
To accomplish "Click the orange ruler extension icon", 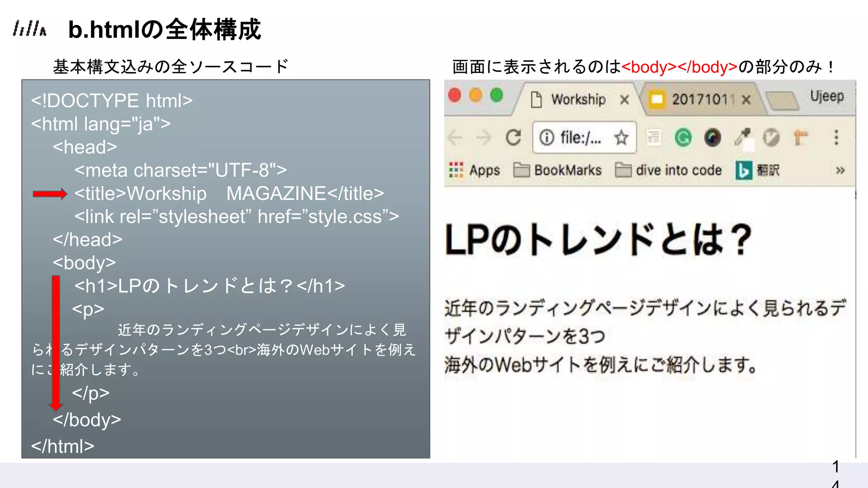I will (801, 137).
